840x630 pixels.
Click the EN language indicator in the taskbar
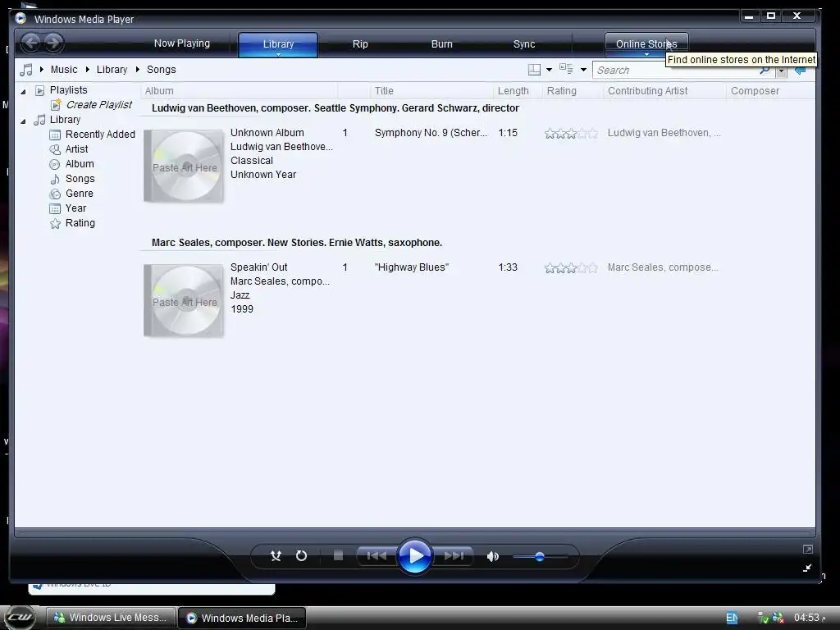click(x=732, y=618)
